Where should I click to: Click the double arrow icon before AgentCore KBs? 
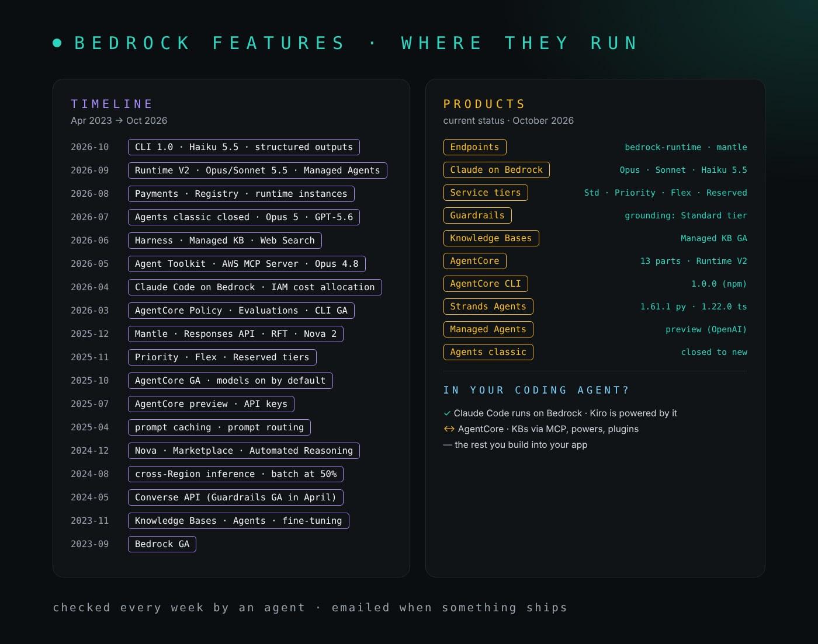[449, 429]
